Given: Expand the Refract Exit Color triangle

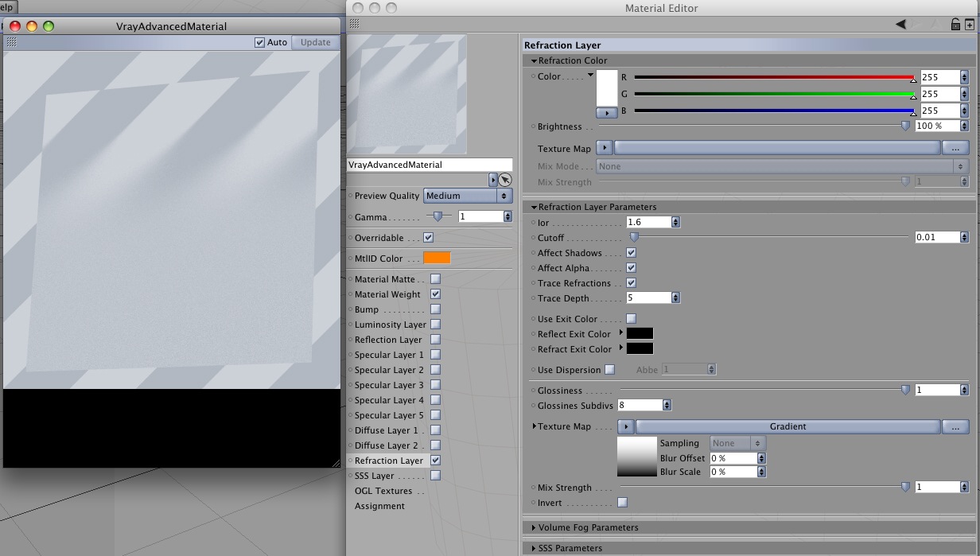Looking at the screenshot, I should coord(621,348).
